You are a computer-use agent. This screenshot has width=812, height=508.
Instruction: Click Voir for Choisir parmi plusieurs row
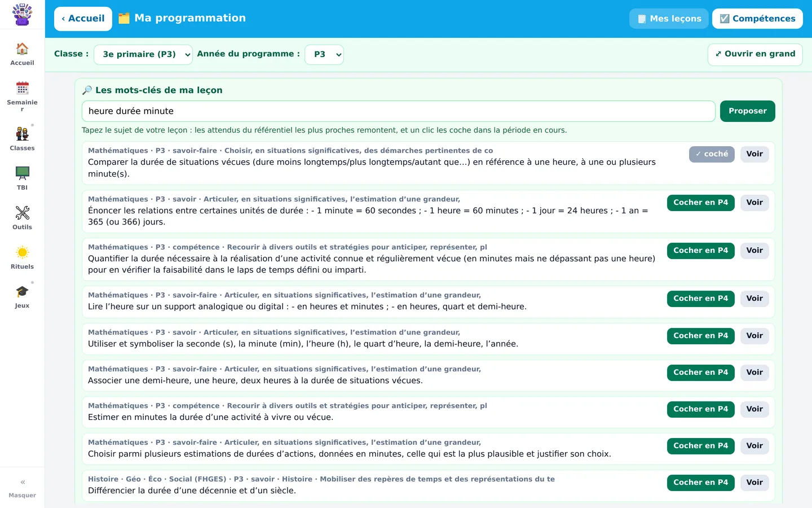[x=754, y=446]
